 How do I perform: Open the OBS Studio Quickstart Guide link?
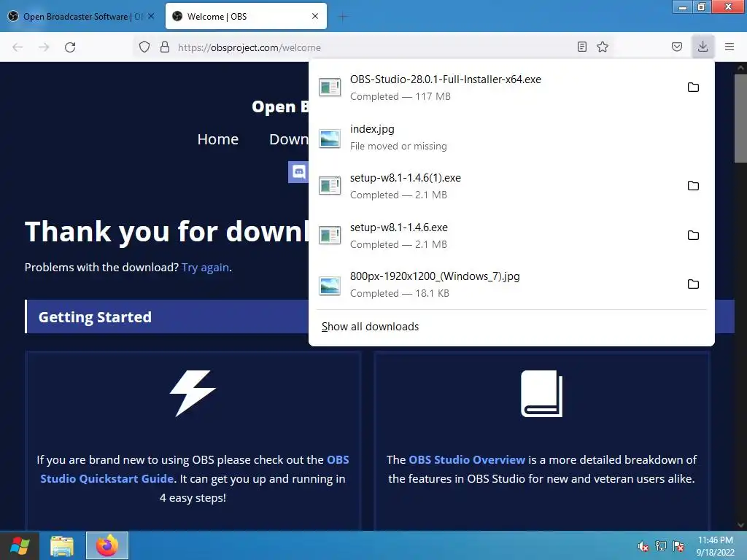194,469
